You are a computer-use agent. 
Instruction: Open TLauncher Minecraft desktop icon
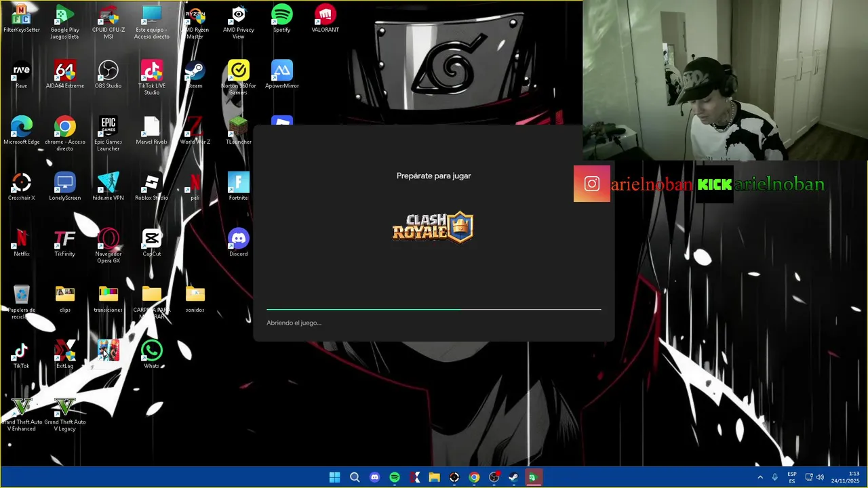pos(238,131)
